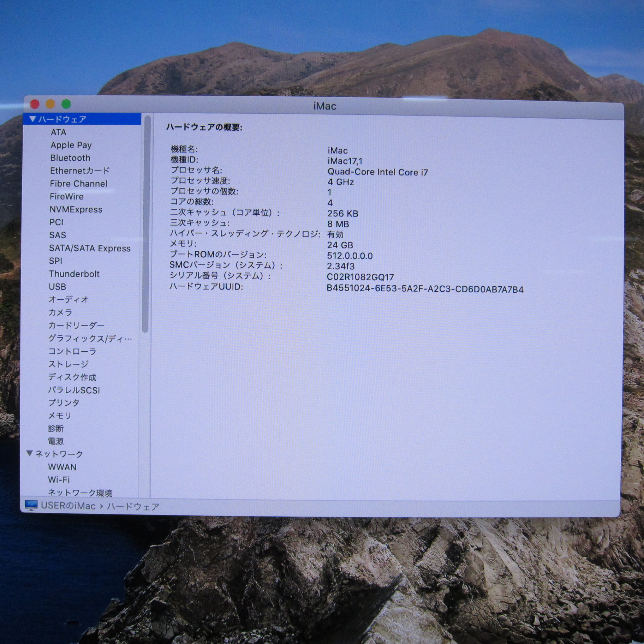Click the ハードウェアUUID: label
The image size is (644, 644).
(206, 286)
